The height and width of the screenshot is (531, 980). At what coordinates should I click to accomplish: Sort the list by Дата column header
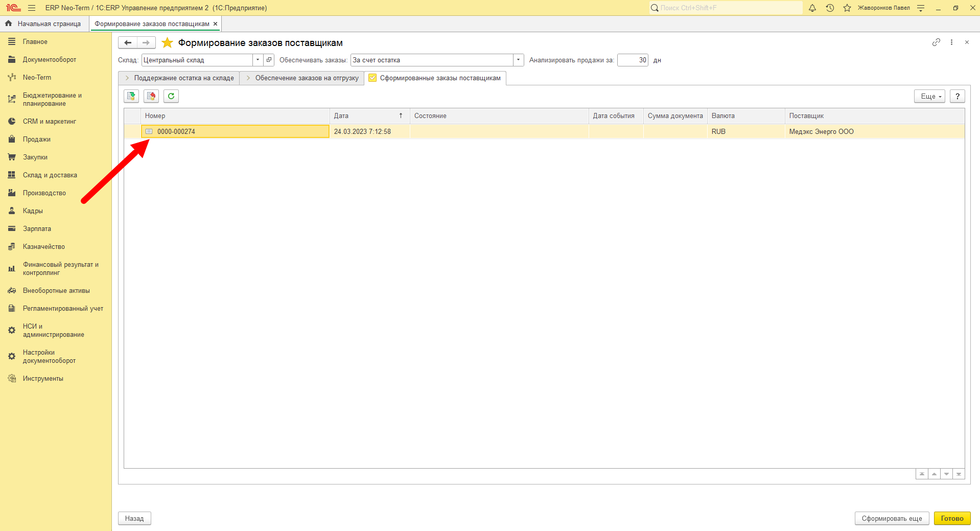[369, 116]
